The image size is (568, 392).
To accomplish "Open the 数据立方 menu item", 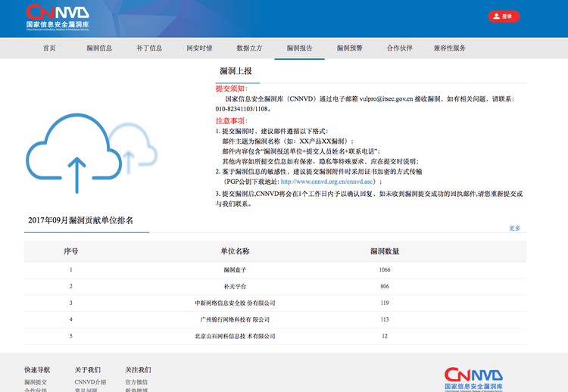I will 249,48.
